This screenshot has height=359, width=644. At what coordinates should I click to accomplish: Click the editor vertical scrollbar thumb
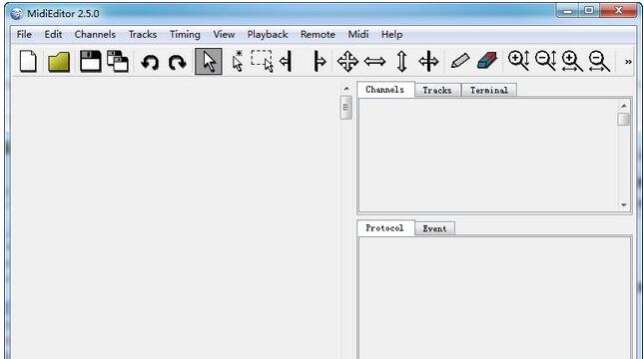pyautogui.click(x=346, y=108)
